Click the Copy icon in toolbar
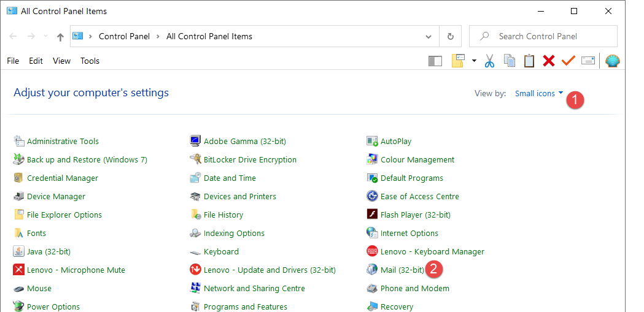Viewport: 644px width, 312px height. pos(509,61)
